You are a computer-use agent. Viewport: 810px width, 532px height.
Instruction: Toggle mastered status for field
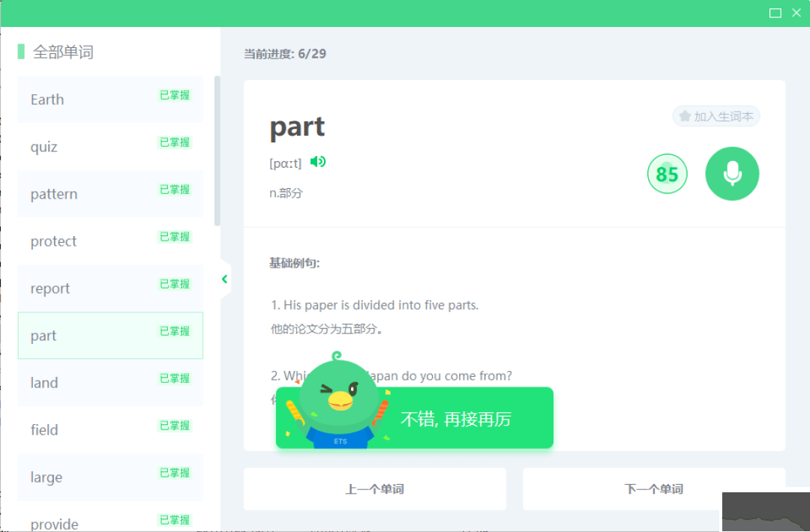coord(175,426)
